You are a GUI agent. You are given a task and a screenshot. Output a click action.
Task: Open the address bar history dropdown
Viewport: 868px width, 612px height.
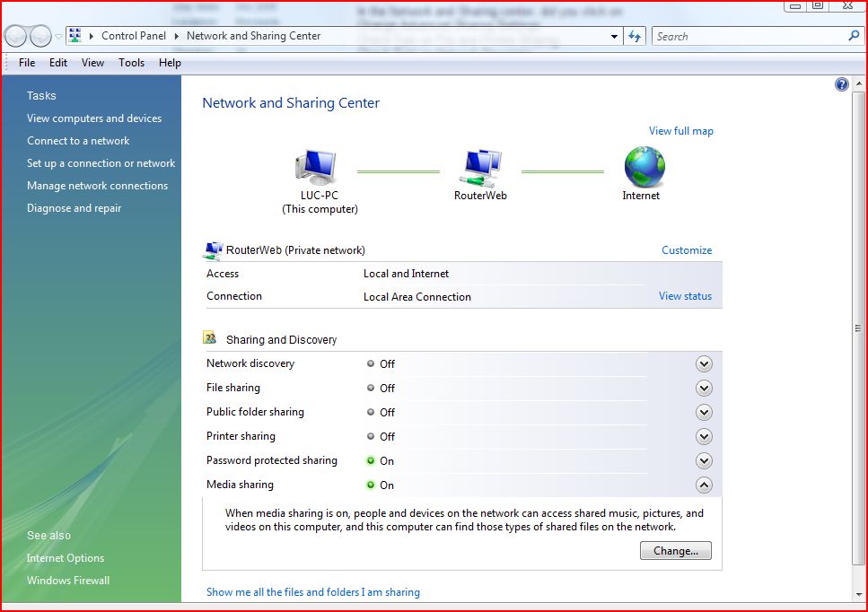pos(614,37)
